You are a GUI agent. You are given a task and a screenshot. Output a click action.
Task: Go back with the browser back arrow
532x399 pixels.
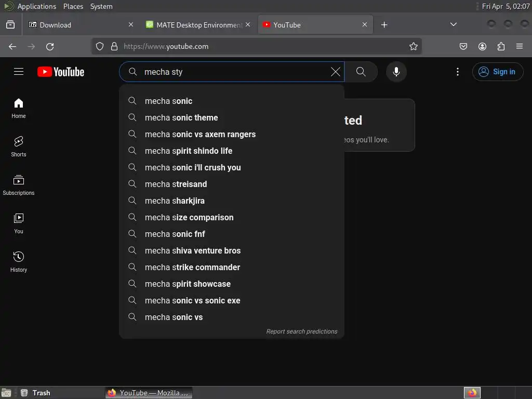point(12,46)
